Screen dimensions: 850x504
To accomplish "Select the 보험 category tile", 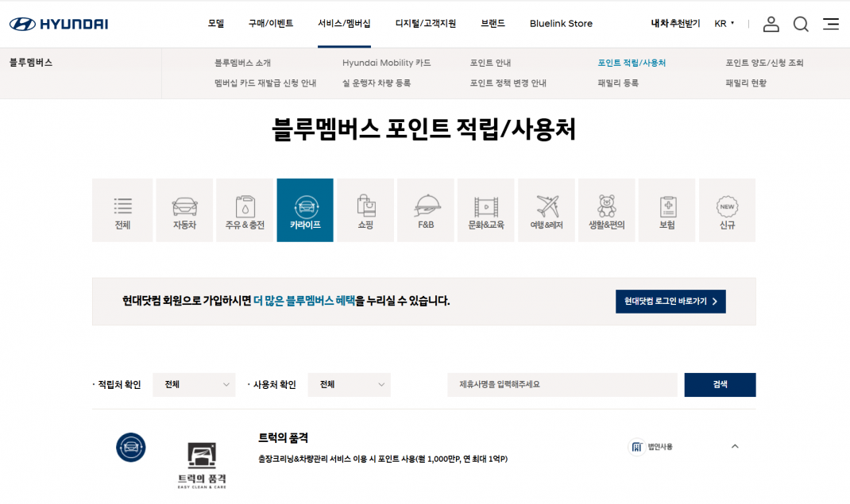I will point(667,210).
